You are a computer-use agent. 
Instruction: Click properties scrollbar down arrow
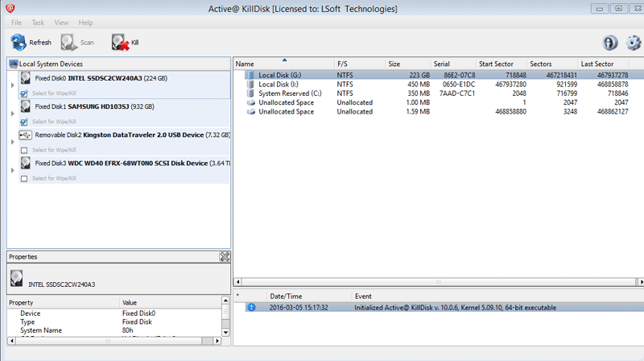225,332
